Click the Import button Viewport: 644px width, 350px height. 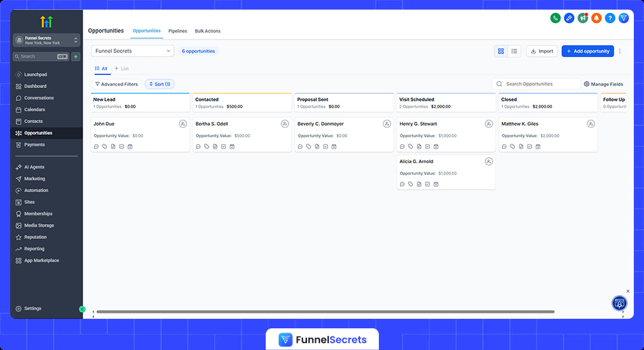[542, 51]
